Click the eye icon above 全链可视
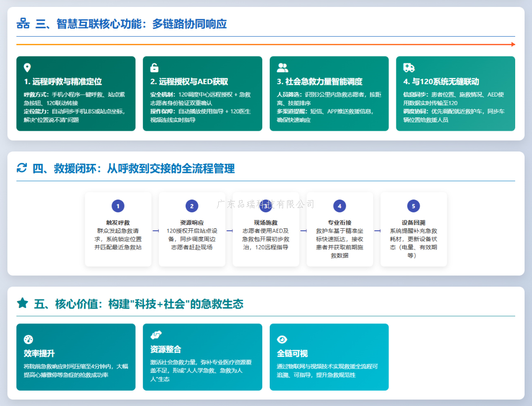Viewport: 532px width, 406px height. coord(282,339)
